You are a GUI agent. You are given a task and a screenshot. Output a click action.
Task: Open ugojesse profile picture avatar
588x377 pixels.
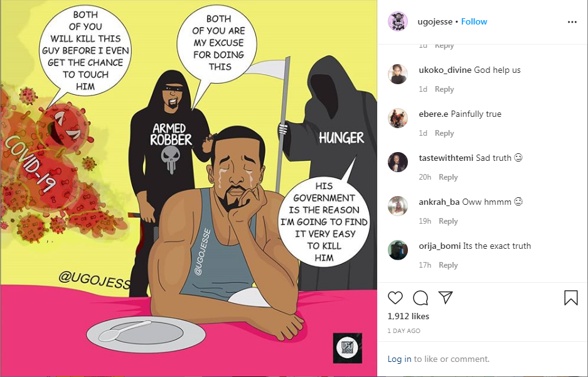397,21
